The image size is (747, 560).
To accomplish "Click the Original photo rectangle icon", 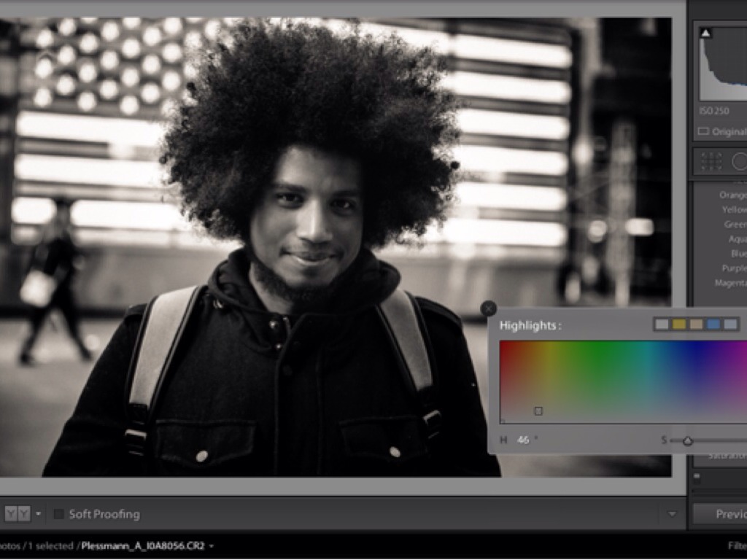I will [x=703, y=132].
